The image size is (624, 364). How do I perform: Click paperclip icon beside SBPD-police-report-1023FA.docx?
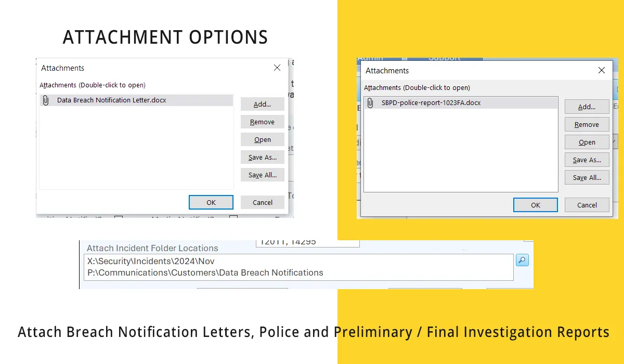[x=370, y=103]
